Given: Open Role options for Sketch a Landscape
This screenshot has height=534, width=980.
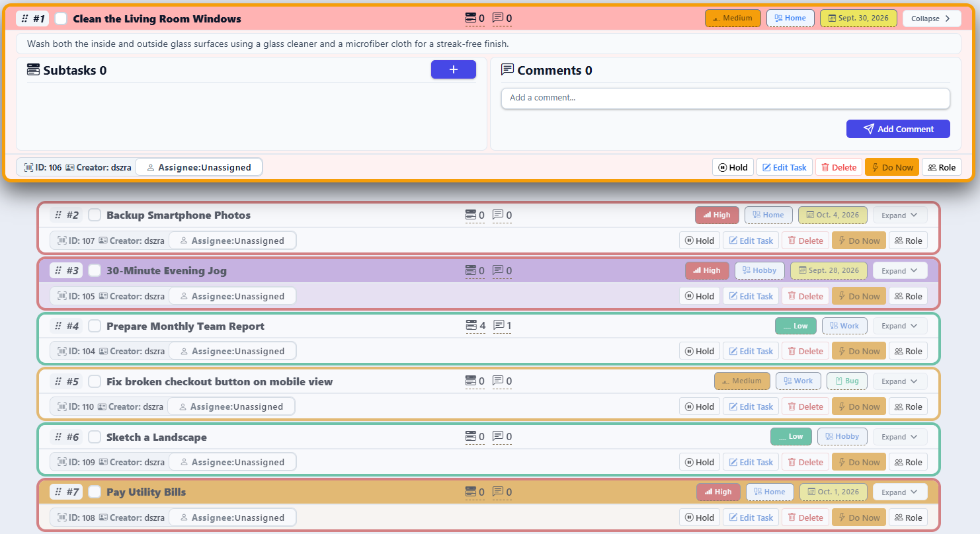Looking at the screenshot, I should click(908, 462).
